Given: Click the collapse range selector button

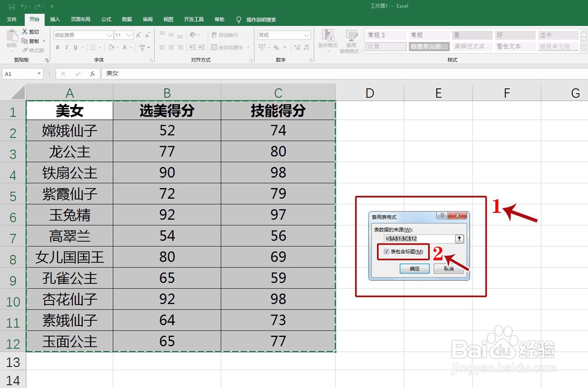Looking at the screenshot, I should pyautogui.click(x=459, y=239).
